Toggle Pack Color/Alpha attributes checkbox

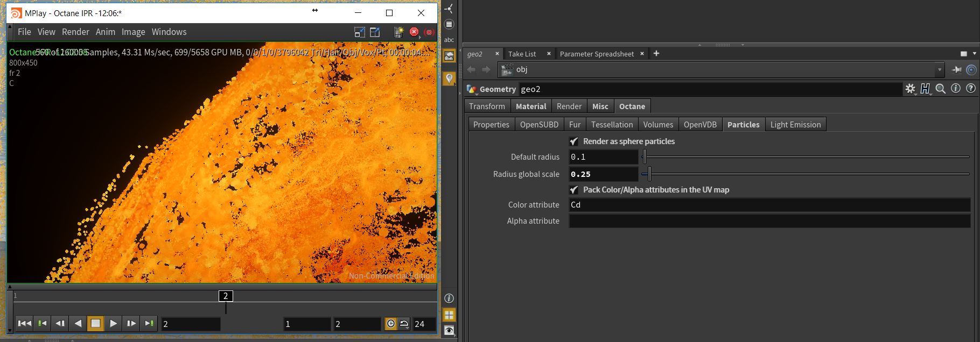click(574, 190)
